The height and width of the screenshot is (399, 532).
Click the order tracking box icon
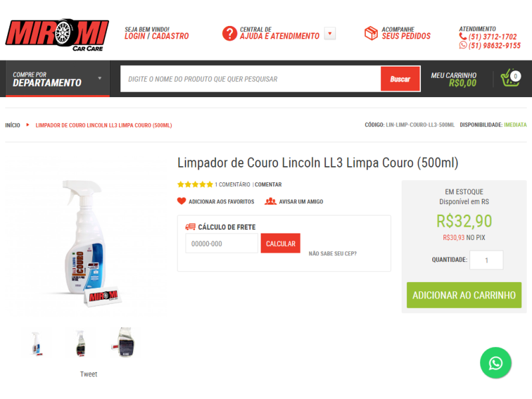371,33
